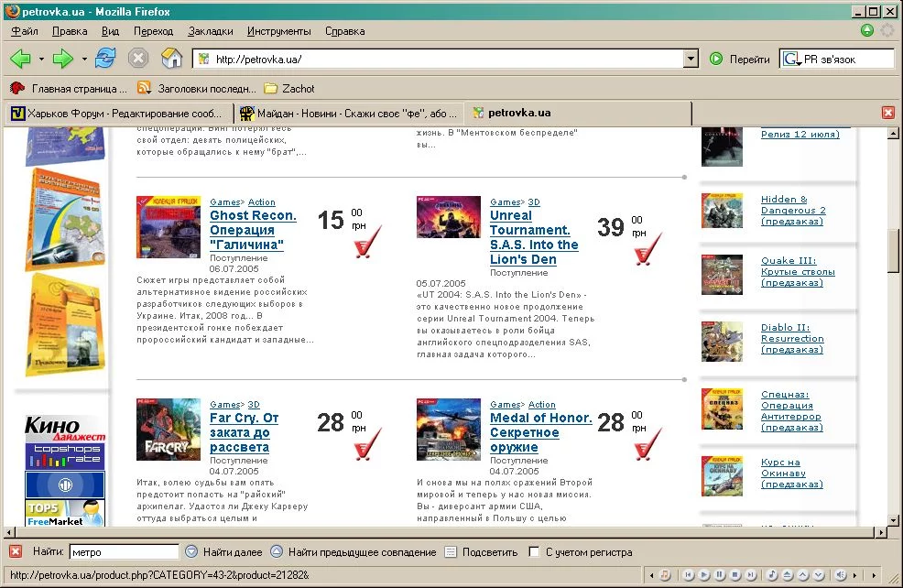The width and height of the screenshot is (903, 588).
Task: Open the 'Заголовки последн...' RSS bookmark
Action: 196,89
